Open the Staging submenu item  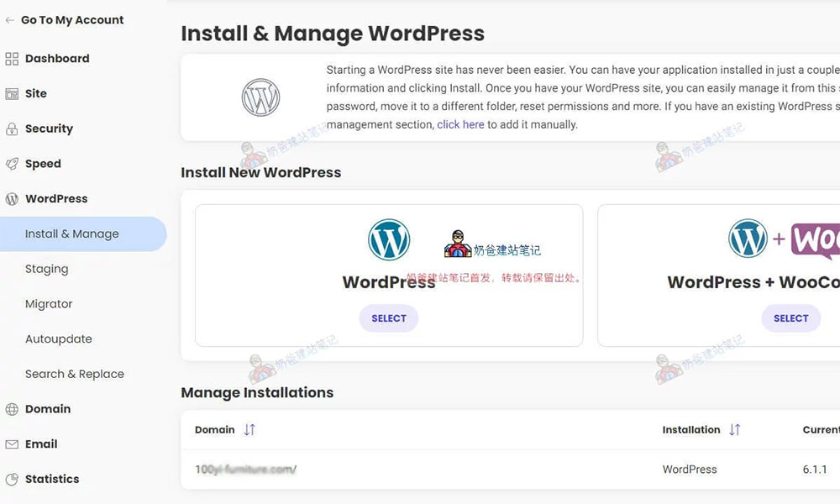tap(47, 270)
